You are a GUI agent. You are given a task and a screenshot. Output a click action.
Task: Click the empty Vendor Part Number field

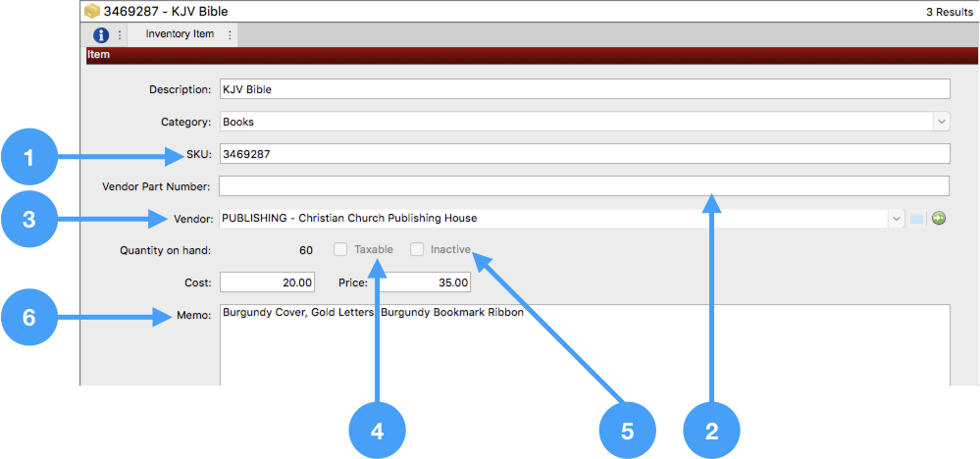[x=584, y=186]
